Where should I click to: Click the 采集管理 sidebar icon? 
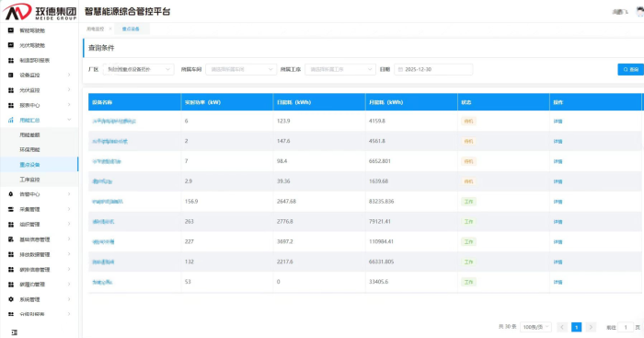point(11,209)
